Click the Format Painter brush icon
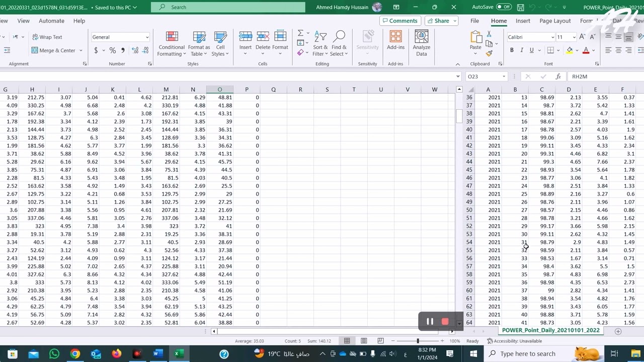644x362 pixels. coord(489,54)
